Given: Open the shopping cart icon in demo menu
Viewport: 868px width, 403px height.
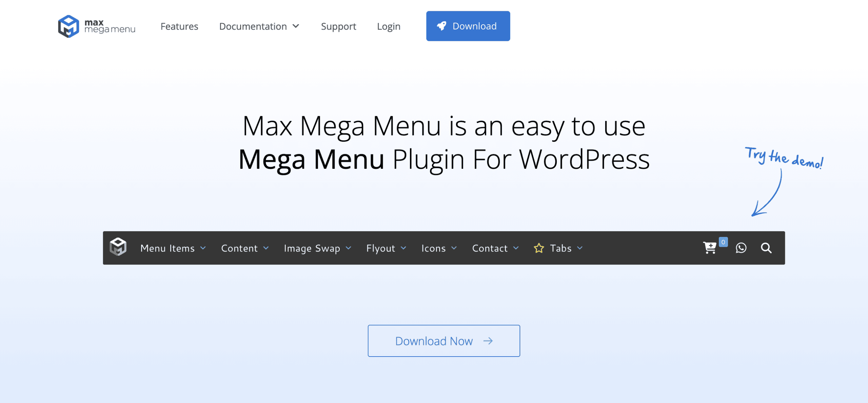Looking at the screenshot, I should tap(710, 248).
